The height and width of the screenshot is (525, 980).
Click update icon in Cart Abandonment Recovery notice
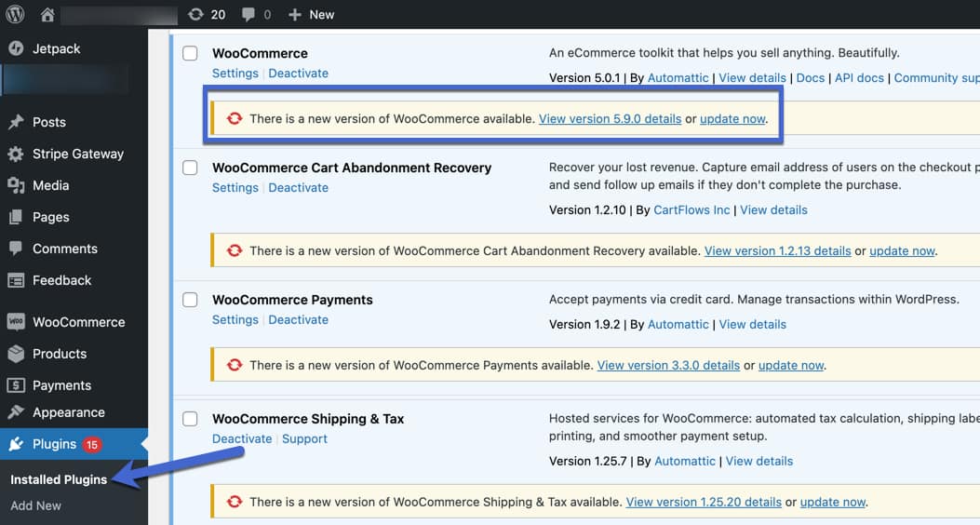click(235, 250)
